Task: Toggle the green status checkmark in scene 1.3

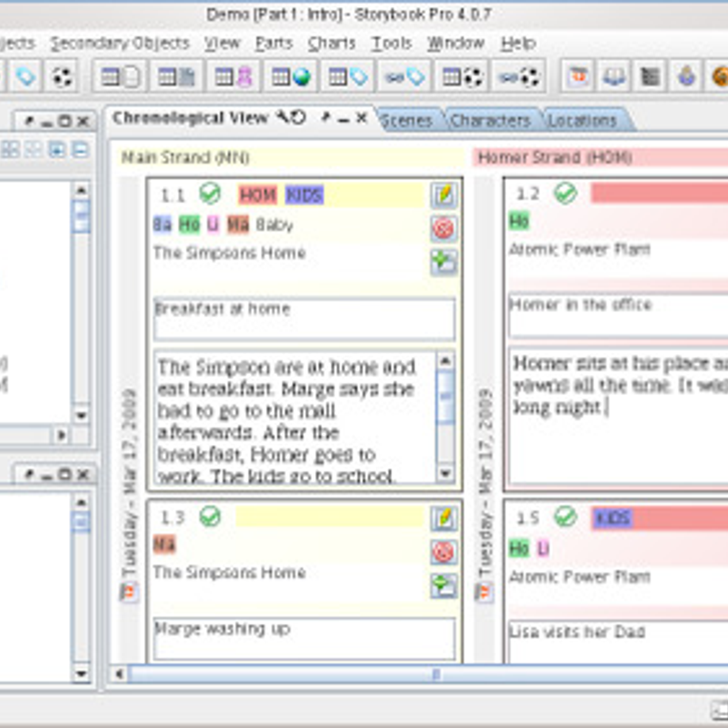Action: [x=210, y=517]
